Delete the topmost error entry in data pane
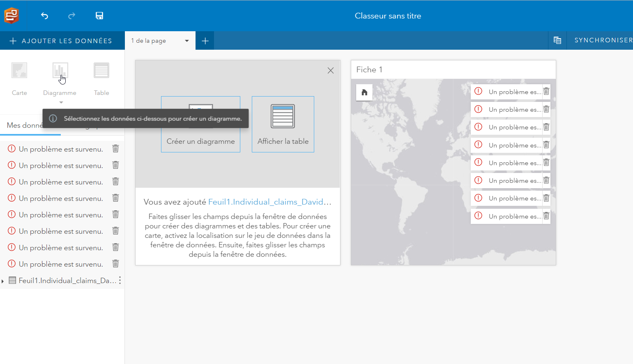 [116, 149]
